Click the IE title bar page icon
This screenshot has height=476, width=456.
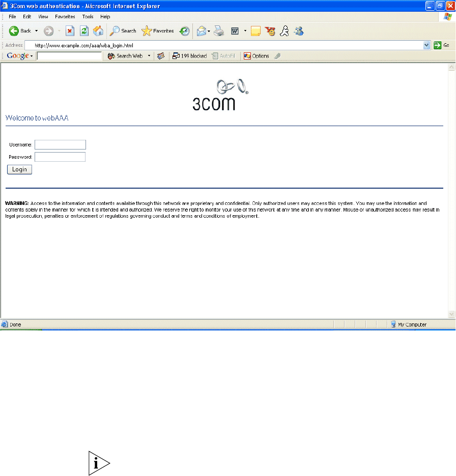point(5,6)
